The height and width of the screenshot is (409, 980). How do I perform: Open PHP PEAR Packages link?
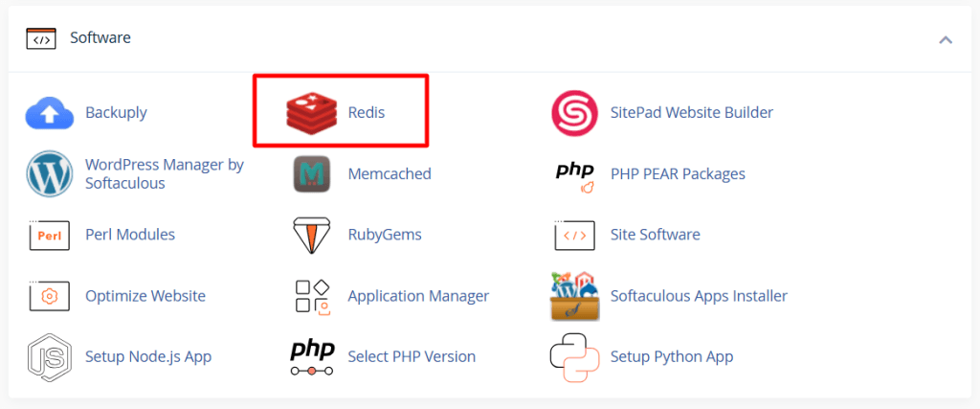pyautogui.click(x=679, y=174)
